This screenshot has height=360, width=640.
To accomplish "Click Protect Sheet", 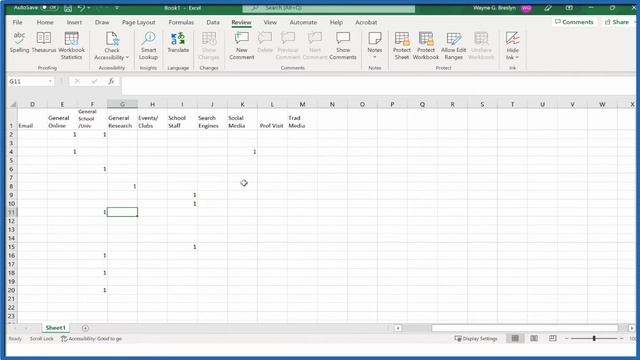I will pyautogui.click(x=402, y=46).
